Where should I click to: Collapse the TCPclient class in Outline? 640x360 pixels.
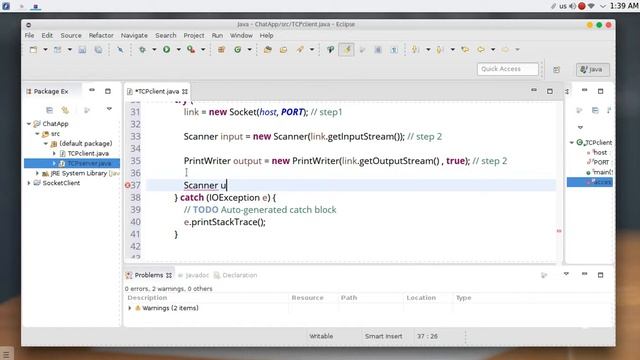[x=572, y=142]
